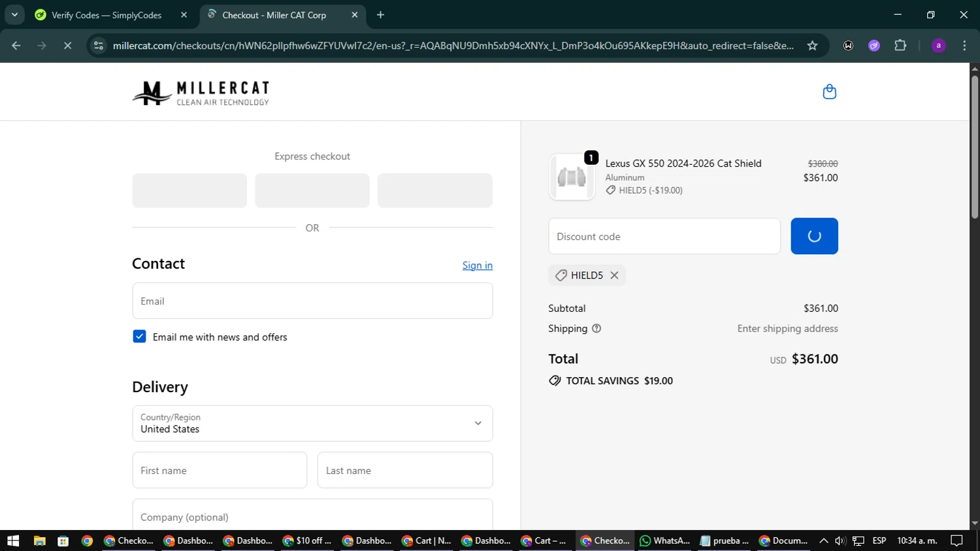
Task: Go back to the previous page
Action: (x=16, y=46)
